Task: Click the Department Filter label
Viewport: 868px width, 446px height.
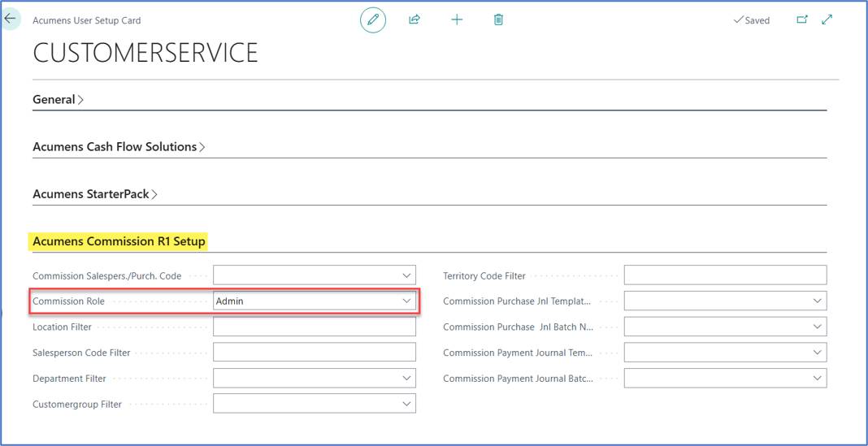Action: 69,379
